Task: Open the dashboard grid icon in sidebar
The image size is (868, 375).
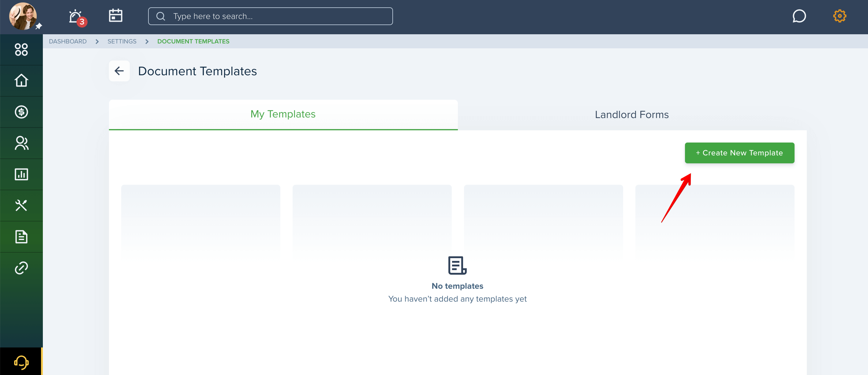Action: tap(21, 50)
